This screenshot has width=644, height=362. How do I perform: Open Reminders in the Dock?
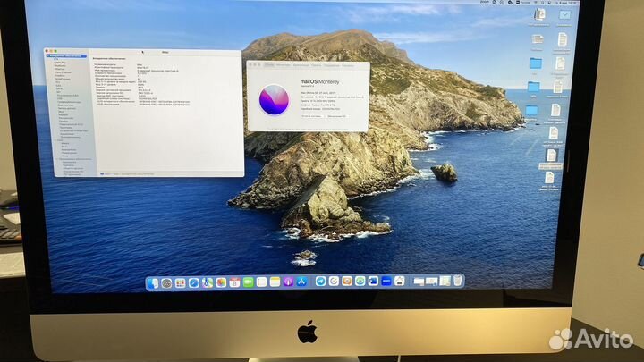[x=261, y=282]
